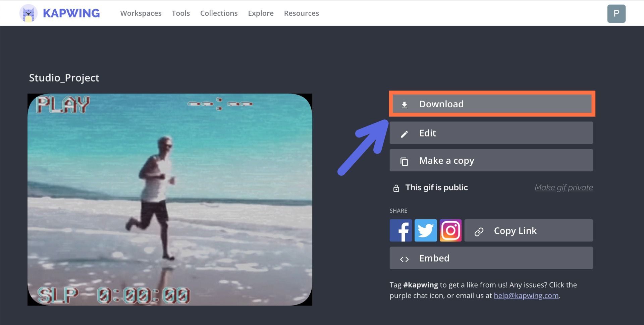Click the lock icon beside public status
This screenshot has width=644, height=325.
(396, 188)
